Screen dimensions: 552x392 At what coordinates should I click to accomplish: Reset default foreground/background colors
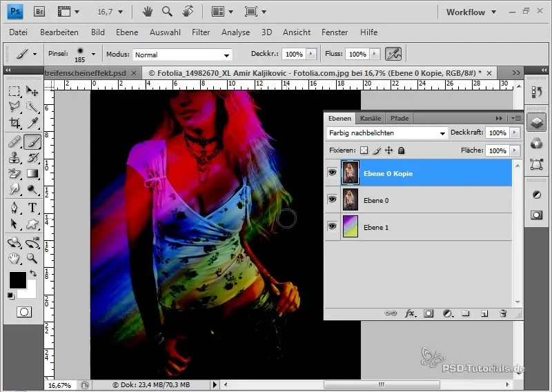click(x=11, y=296)
